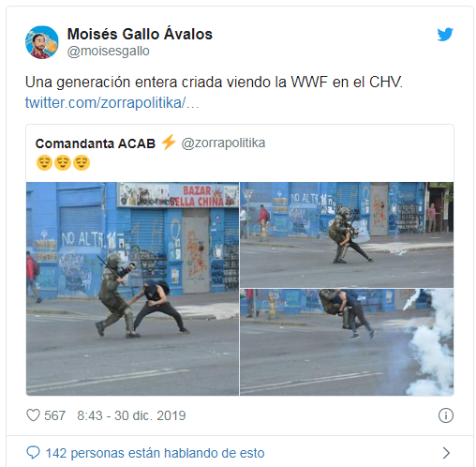Expand conversation with right chevron arrow
The height and width of the screenshot is (467, 476).
(446, 453)
